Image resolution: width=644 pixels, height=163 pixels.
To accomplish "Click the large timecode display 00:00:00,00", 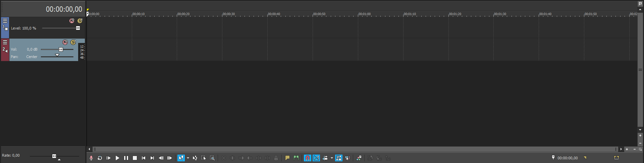I will (64, 9).
